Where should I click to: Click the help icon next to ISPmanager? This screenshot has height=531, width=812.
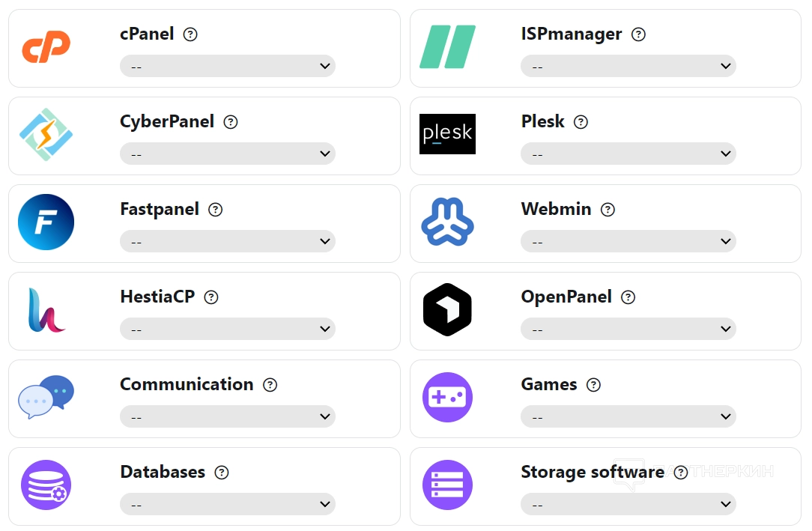coord(638,34)
